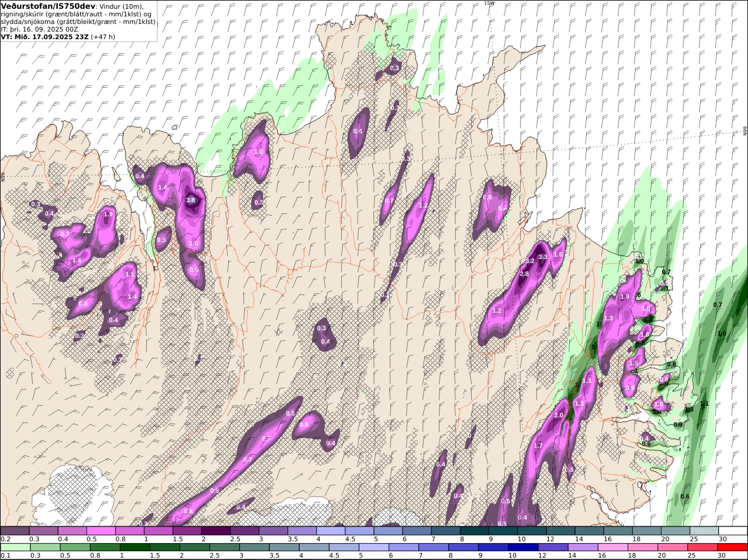Click the 2.8 precipitation value label
The height and width of the screenshot is (560, 748).
(524, 274)
